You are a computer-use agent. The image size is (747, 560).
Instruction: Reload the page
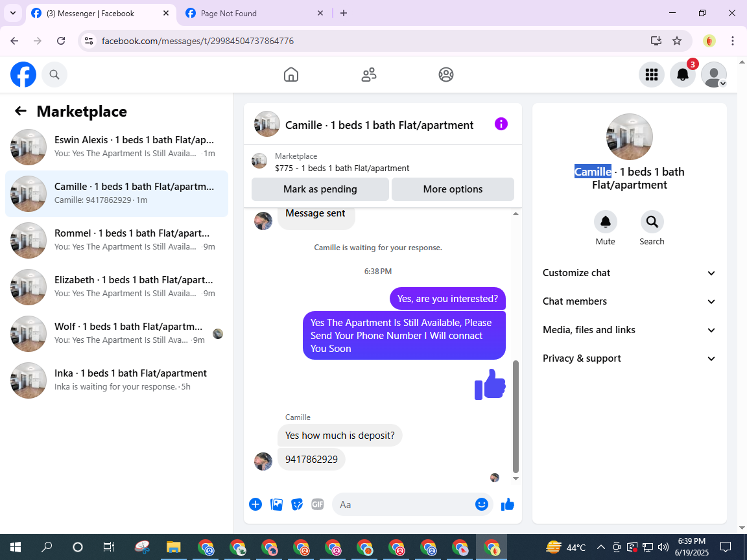point(61,41)
